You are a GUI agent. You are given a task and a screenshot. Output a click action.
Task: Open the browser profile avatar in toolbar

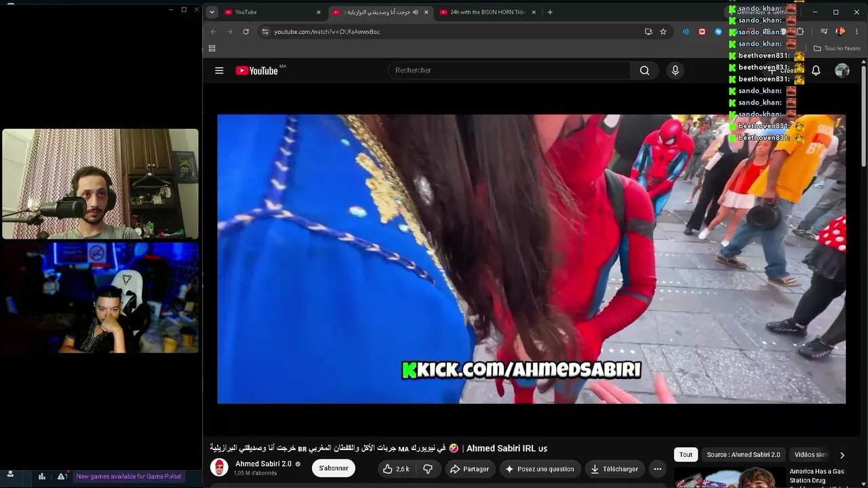pyautogui.click(x=840, y=32)
